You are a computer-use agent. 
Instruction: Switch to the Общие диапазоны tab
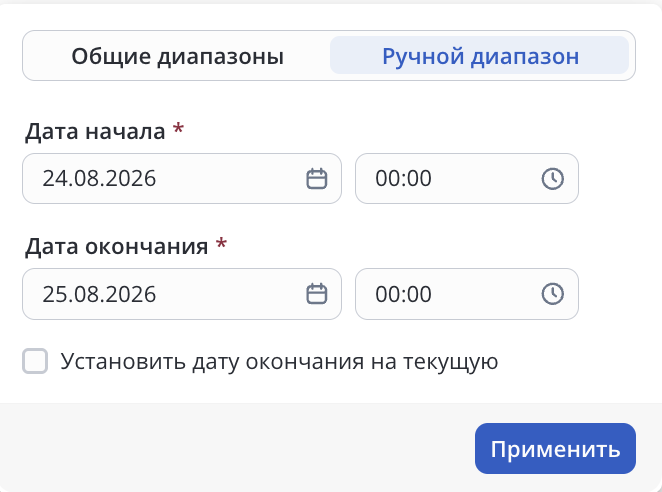(177, 56)
